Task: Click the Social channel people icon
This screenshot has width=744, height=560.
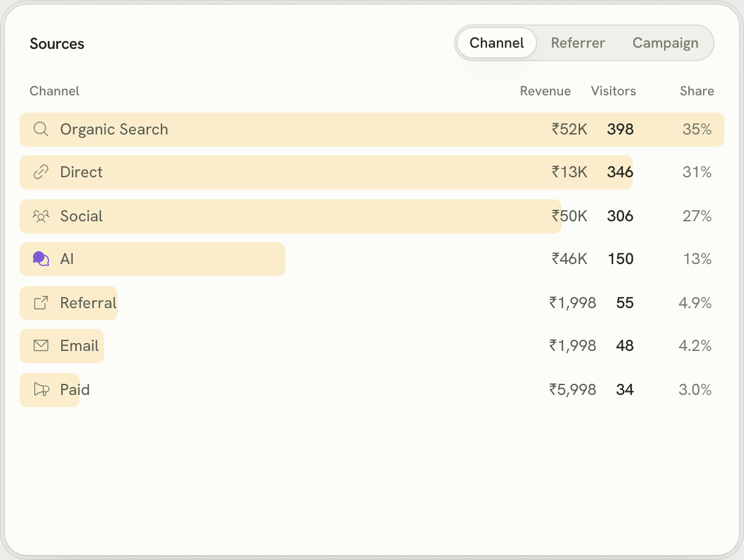Action: tap(41, 216)
